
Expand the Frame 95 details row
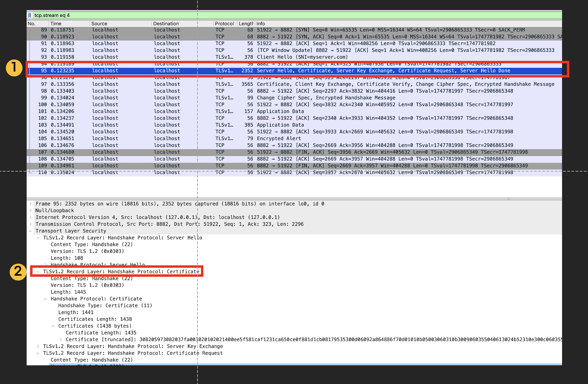30,204
